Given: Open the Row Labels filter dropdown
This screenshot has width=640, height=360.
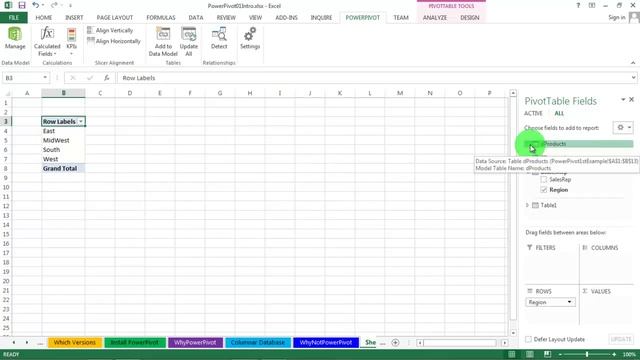Looking at the screenshot, I should point(81,122).
